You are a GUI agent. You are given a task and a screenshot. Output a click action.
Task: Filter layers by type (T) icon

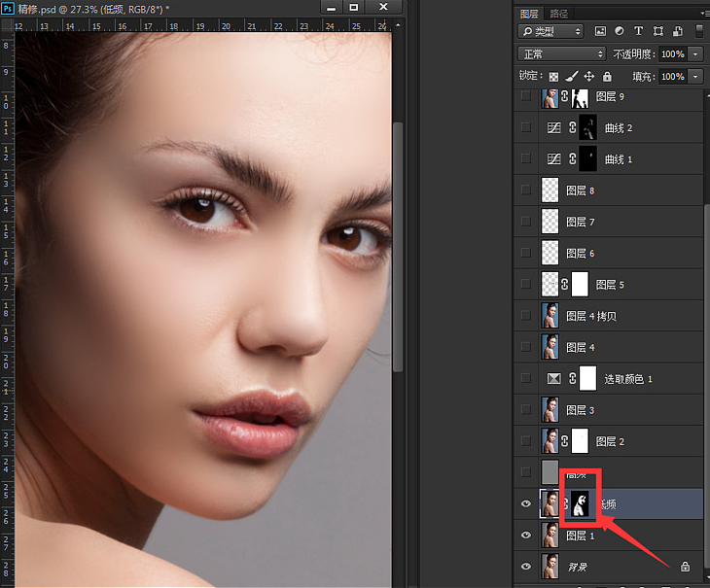click(638, 32)
